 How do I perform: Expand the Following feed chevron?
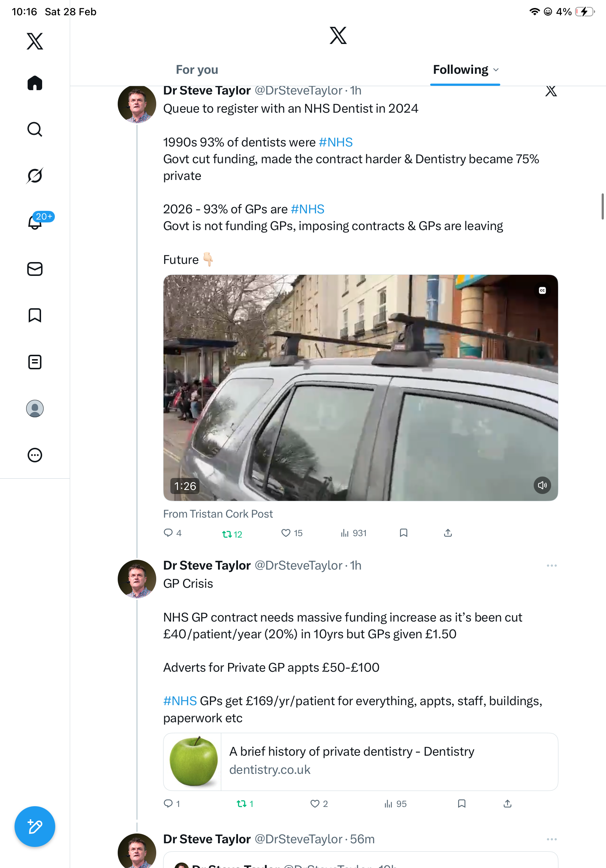496,70
